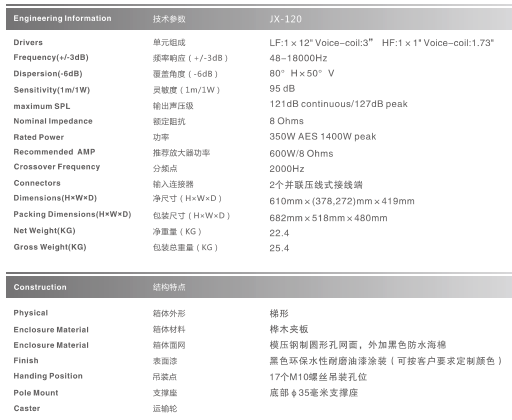Screen dimensions: 512x420
Task: Click the Engineering Information header
Action: [x=62, y=19]
